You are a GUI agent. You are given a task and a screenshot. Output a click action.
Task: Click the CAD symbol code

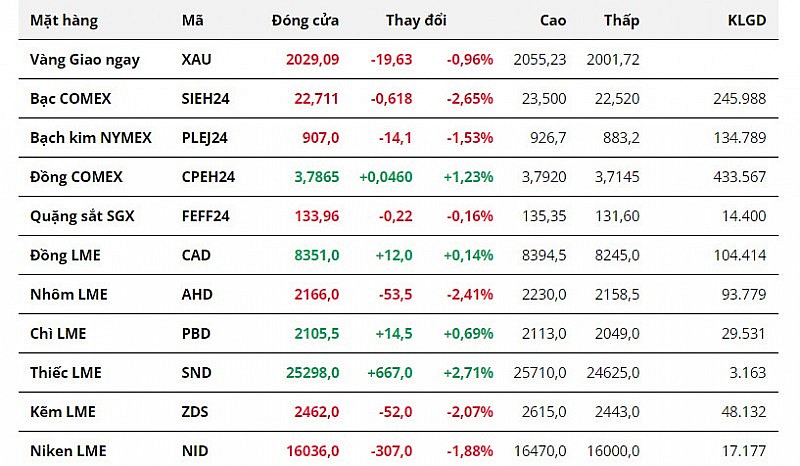point(197,255)
